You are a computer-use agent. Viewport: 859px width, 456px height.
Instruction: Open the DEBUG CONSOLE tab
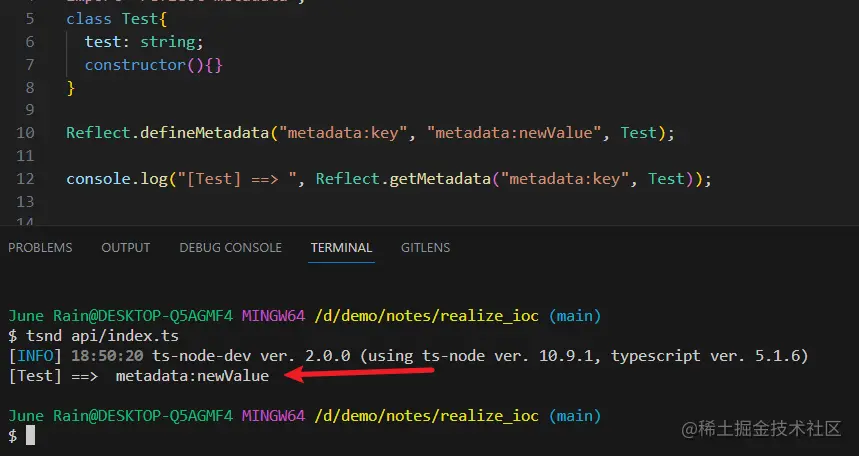pos(230,248)
